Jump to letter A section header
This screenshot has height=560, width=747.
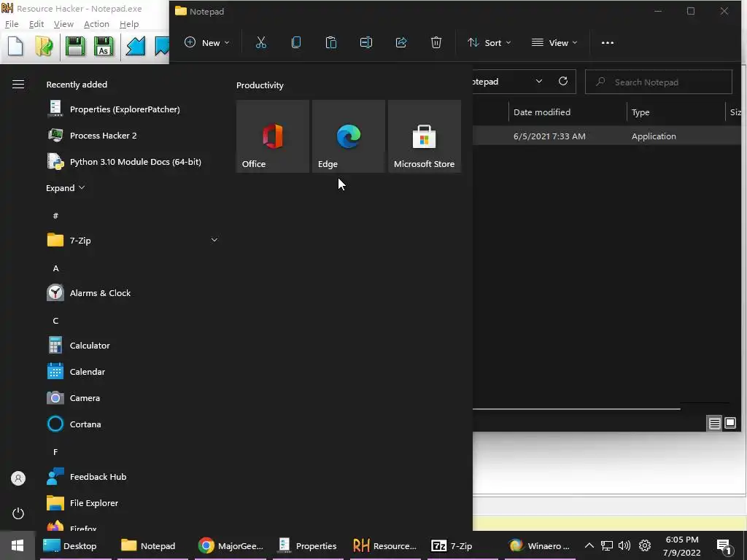coord(55,268)
